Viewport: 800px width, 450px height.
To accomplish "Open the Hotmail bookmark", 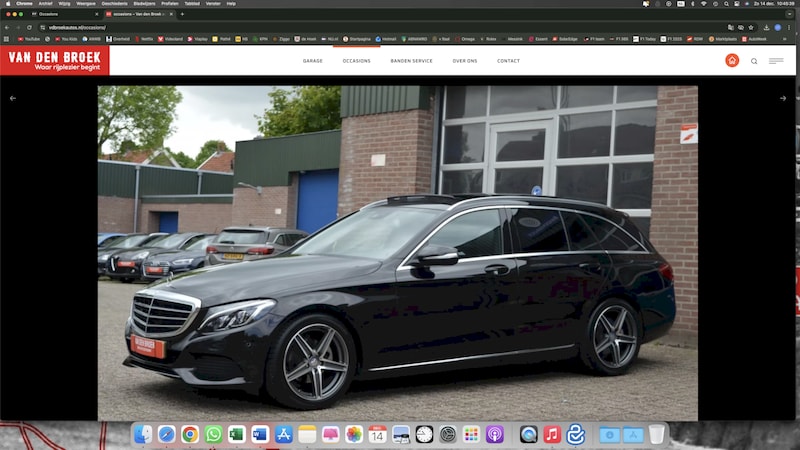I will (386, 39).
